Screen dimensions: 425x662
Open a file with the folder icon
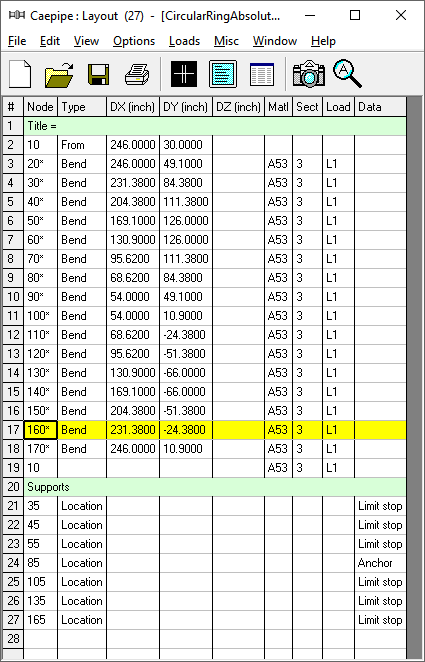tap(59, 74)
